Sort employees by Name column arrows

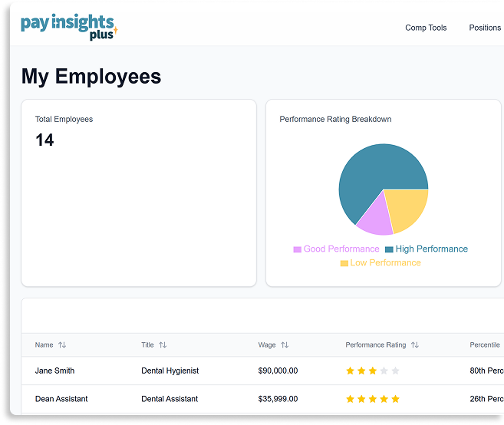[62, 345]
